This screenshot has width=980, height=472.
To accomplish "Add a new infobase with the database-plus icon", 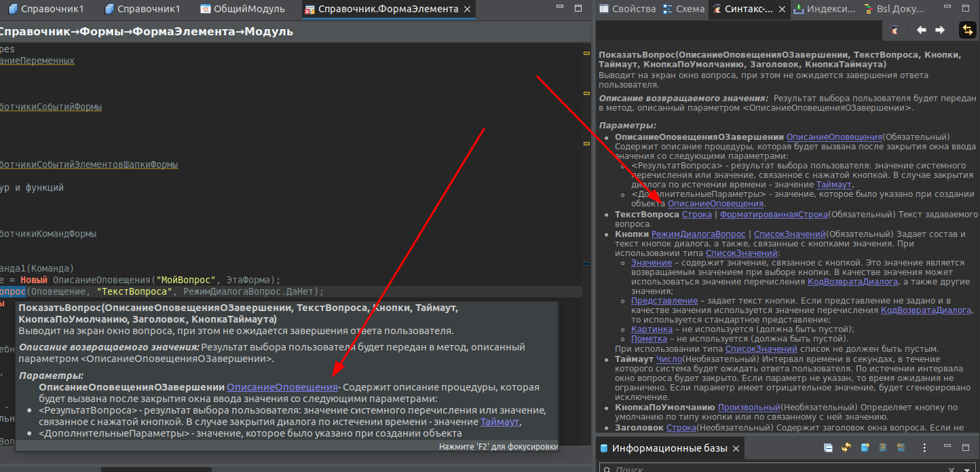I will click(865, 448).
